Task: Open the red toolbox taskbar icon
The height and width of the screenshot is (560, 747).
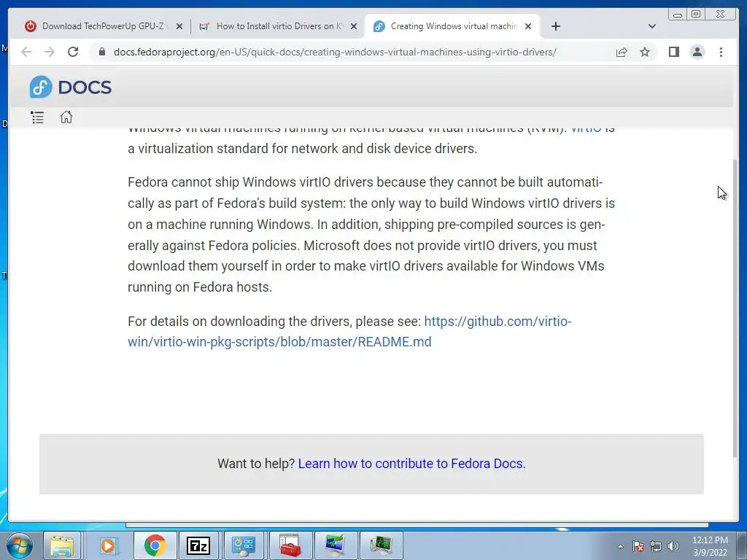Action: (x=290, y=545)
